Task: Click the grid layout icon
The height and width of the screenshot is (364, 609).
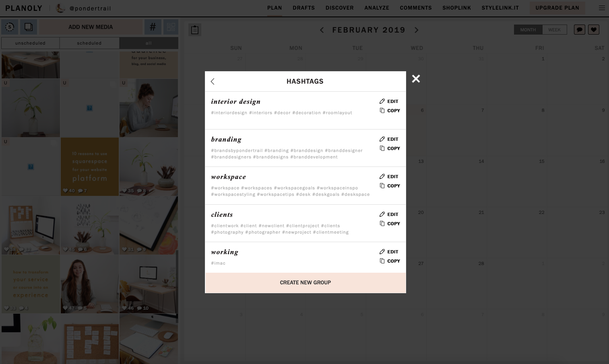Action: pos(171,27)
